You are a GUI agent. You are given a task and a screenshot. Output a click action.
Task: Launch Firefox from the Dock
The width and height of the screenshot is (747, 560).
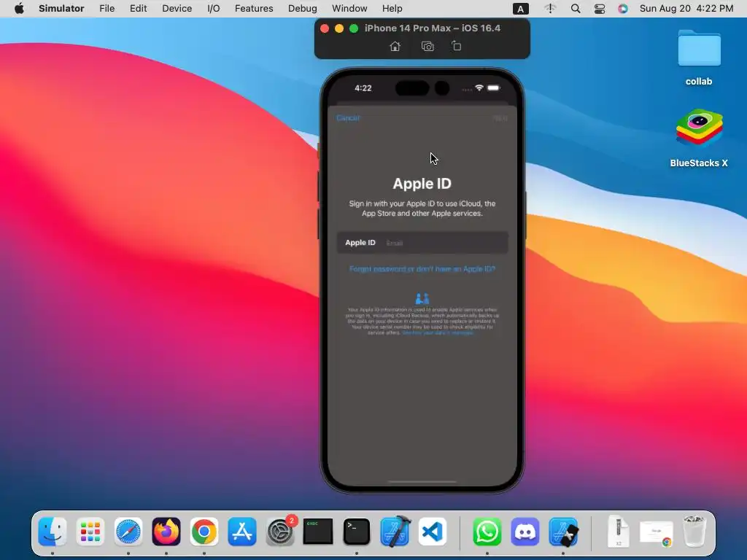166,532
